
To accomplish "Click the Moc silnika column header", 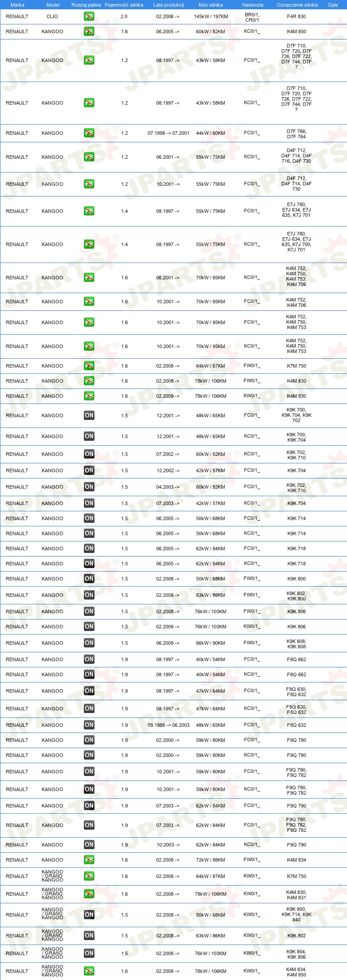I will tap(211, 5).
